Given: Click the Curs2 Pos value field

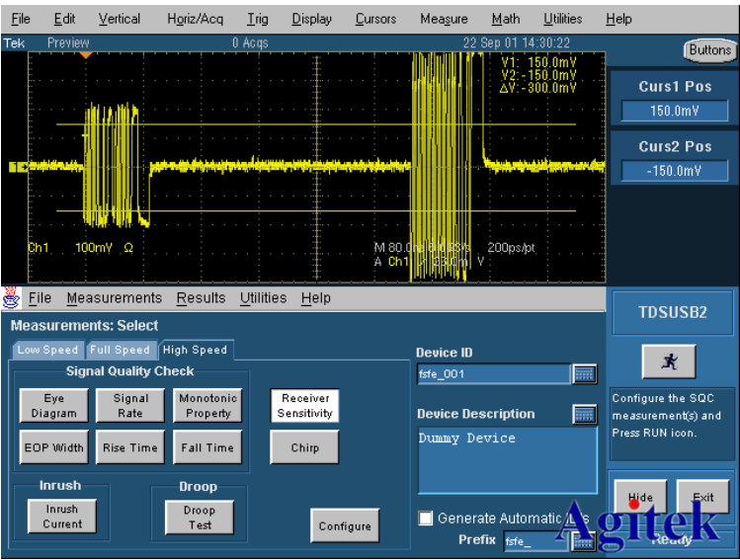Looking at the screenshot, I should [x=675, y=171].
